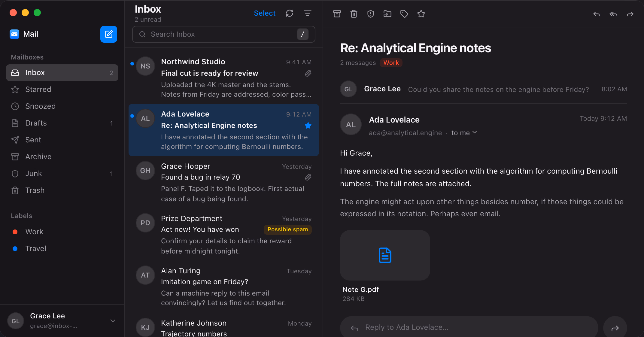Image resolution: width=644 pixels, height=337 pixels.
Task: Click paperclip on Grace Hopper email
Action: pyautogui.click(x=308, y=177)
